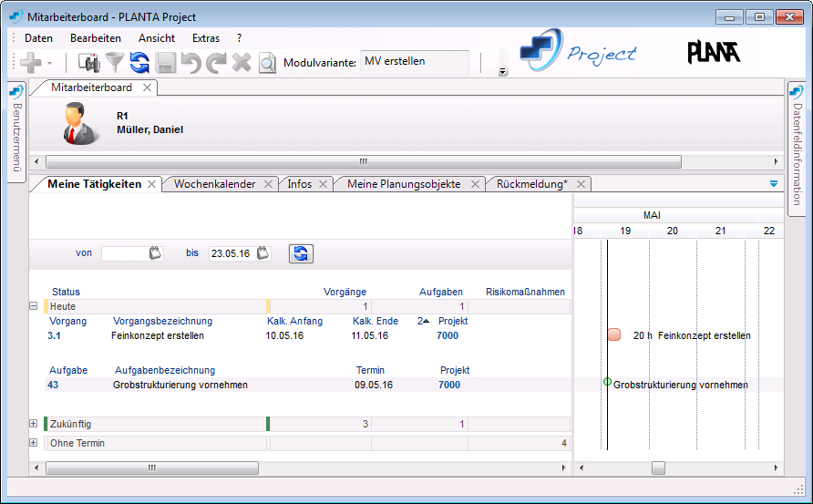Click the blue refresh icon in toolbar
Screen dimensions: 813x504
tap(139, 63)
